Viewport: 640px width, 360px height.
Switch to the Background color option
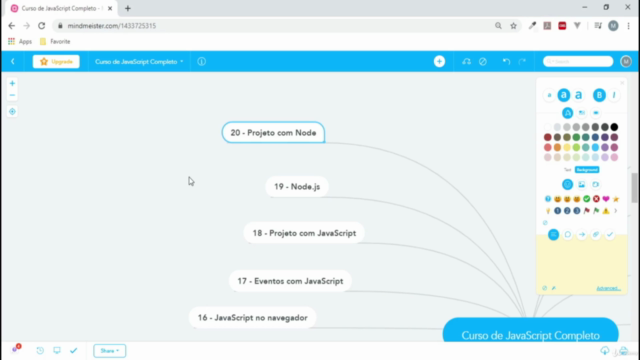(587, 170)
